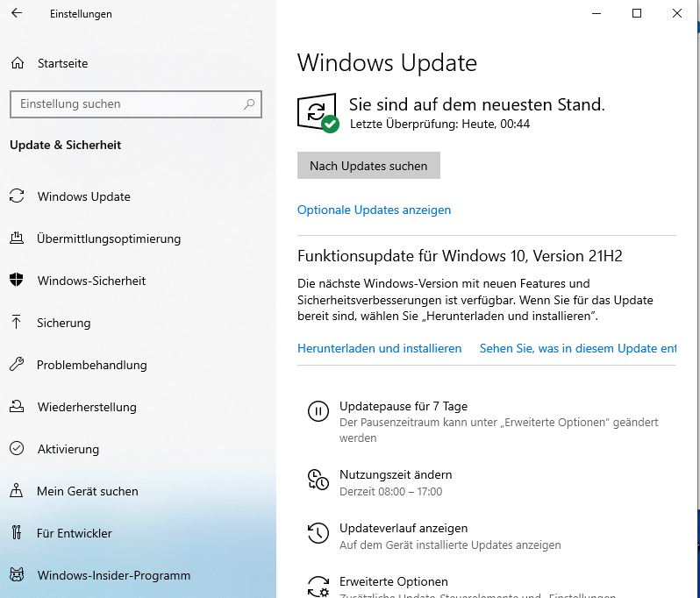Click the Für Entwickler tools icon
700x598 pixels.
coord(17,532)
